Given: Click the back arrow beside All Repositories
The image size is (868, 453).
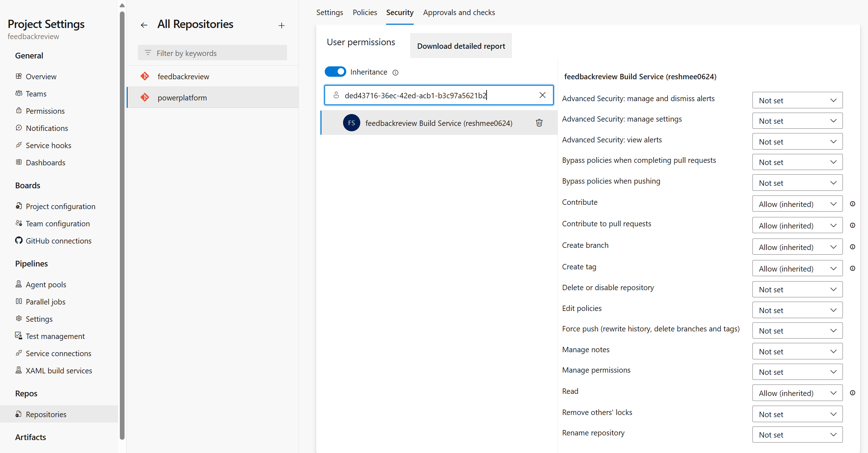Looking at the screenshot, I should 144,25.
